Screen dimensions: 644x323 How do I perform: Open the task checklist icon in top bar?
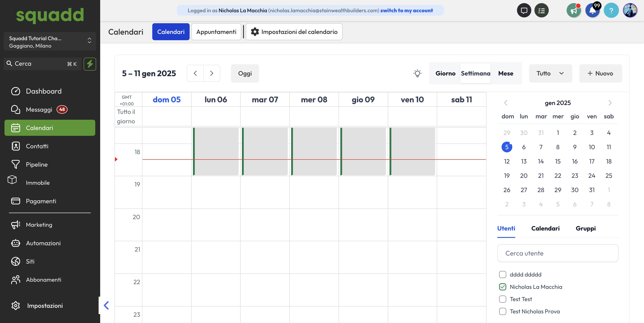541,10
